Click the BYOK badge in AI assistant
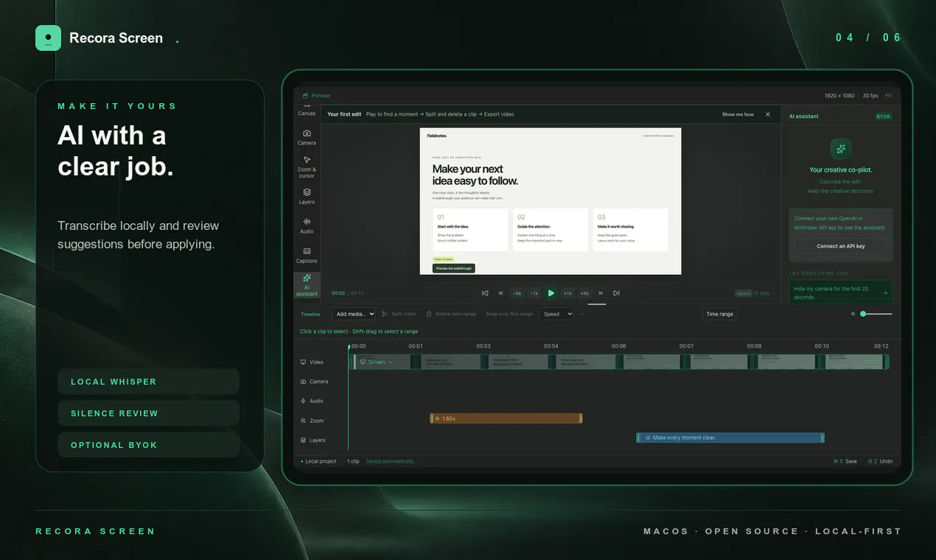The height and width of the screenshot is (560, 936). (x=883, y=116)
